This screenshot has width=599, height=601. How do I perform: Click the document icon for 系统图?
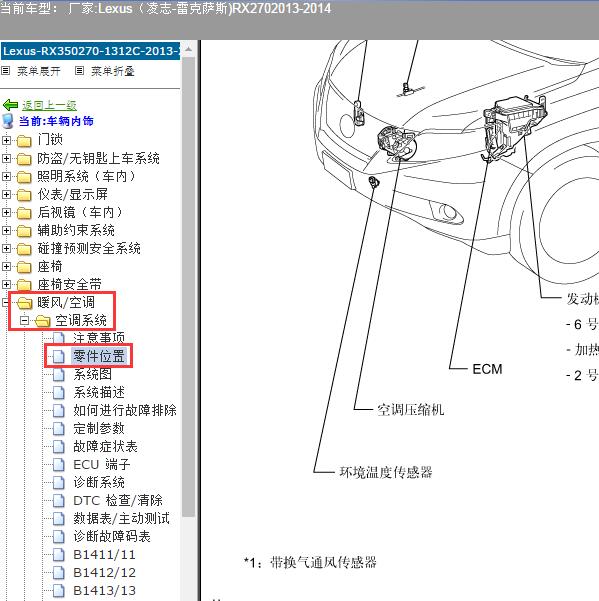coord(59,374)
